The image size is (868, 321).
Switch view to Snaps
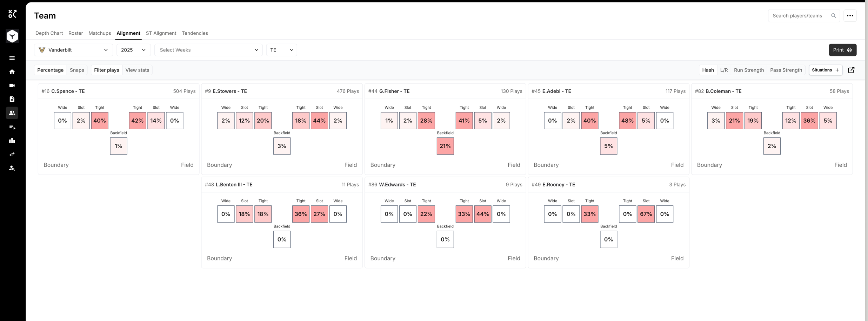[x=77, y=70]
